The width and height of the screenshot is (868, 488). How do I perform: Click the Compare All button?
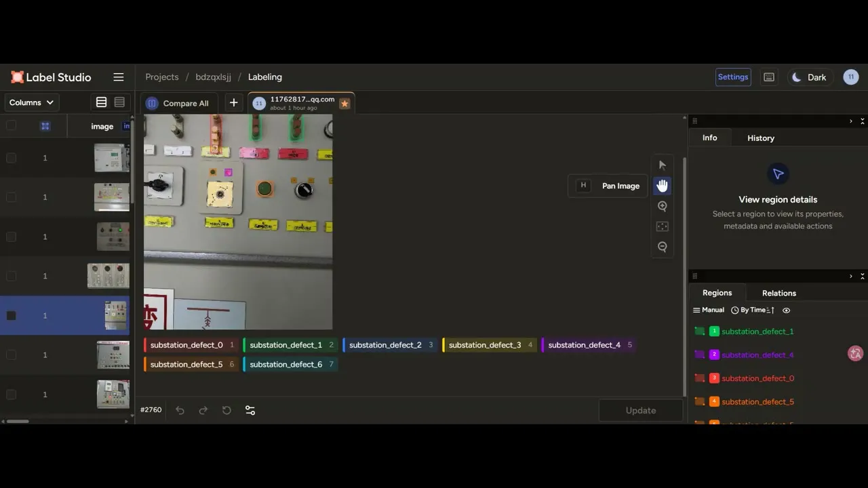click(178, 103)
